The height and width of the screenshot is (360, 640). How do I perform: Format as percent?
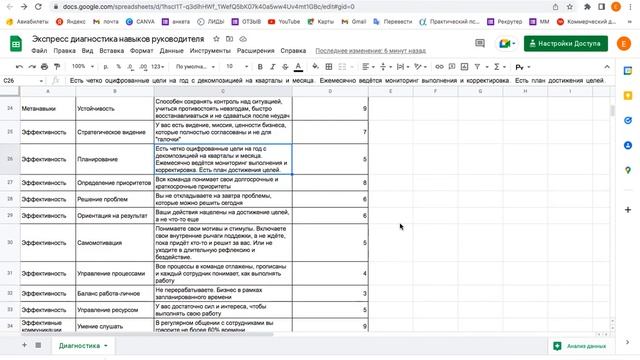119,67
